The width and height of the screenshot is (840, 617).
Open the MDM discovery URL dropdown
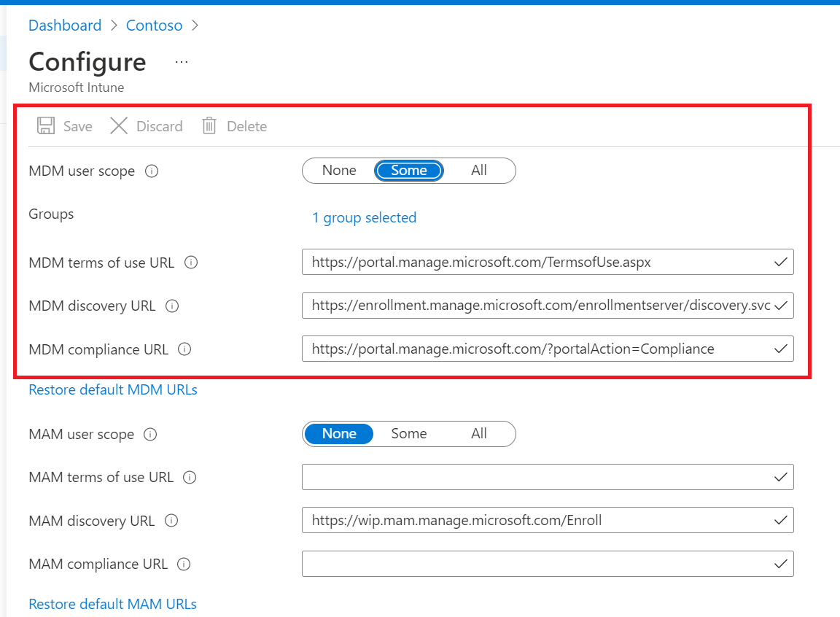[781, 306]
